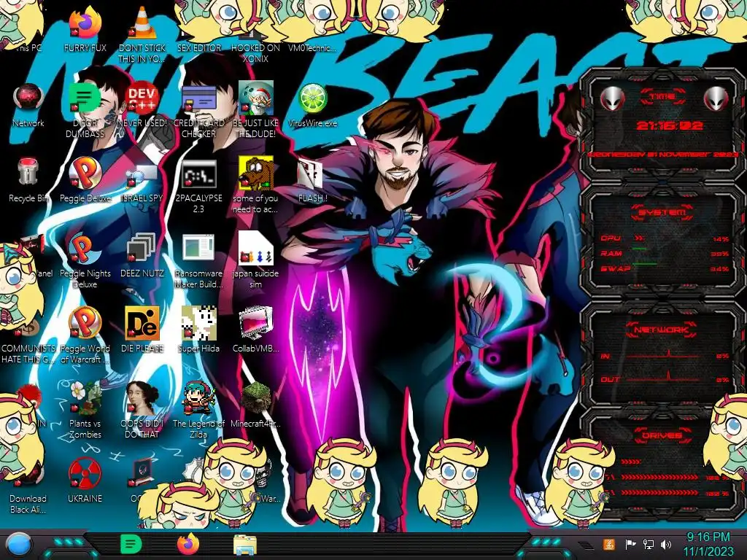
Task: Open the Recycle Bin icon
Action: pyautogui.click(x=28, y=172)
